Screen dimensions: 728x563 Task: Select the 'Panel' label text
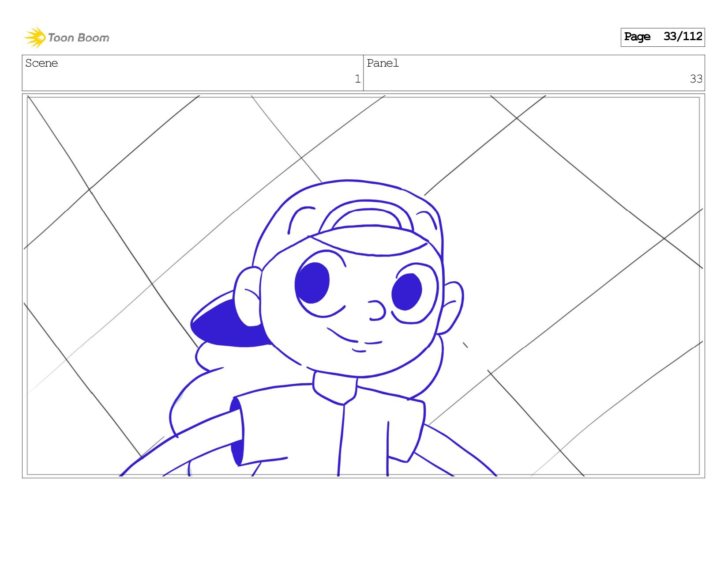coord(383,63)
